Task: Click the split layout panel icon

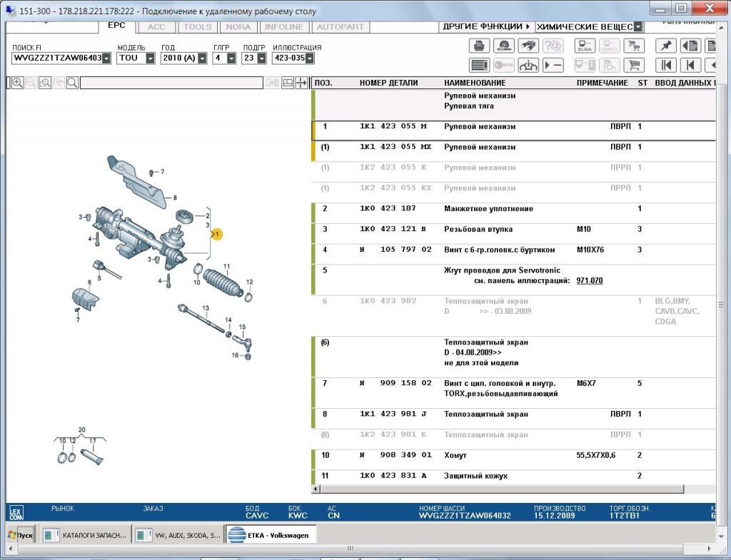Action: [x=288, y=83]
